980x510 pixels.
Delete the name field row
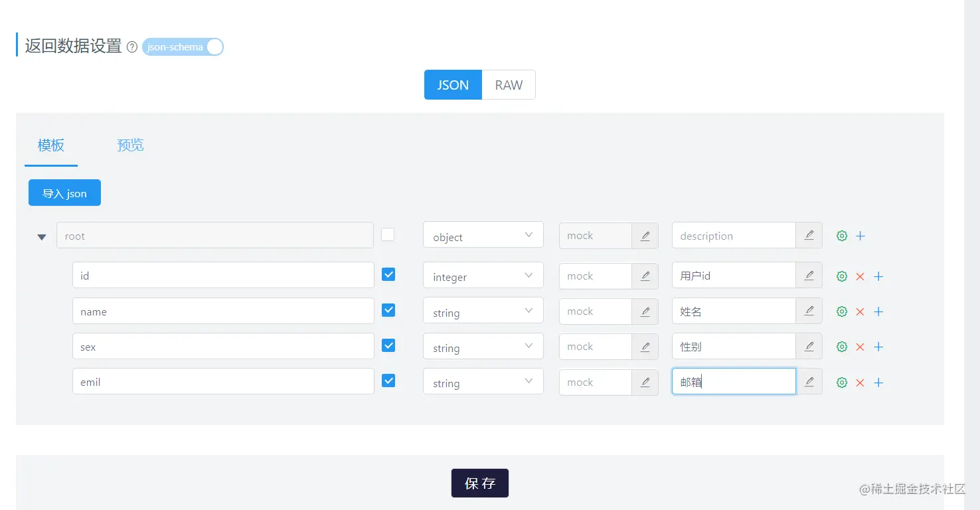860,311
